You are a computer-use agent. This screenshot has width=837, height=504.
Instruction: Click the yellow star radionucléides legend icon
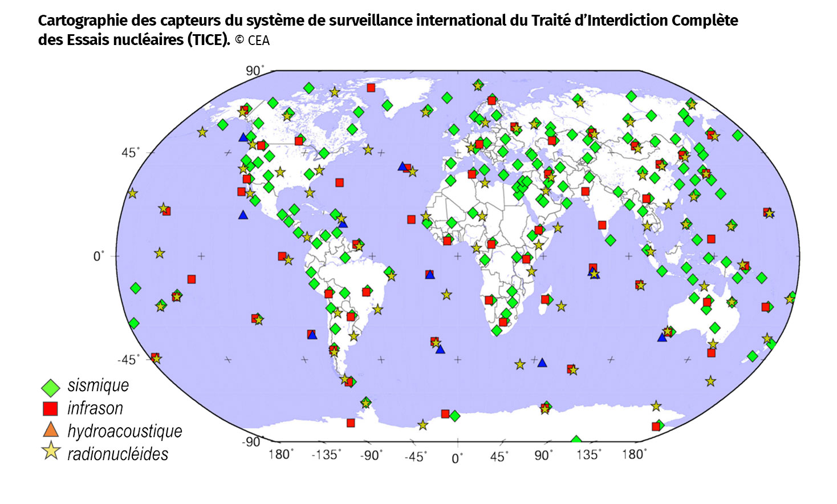pos(51,452)
